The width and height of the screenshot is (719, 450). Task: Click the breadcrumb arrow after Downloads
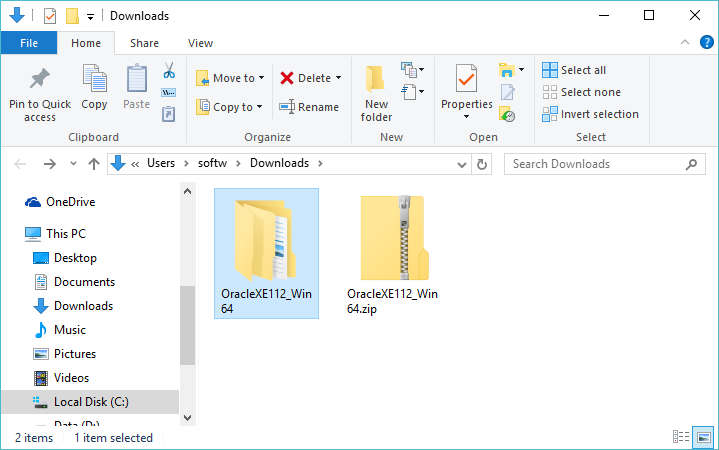coord(320,163)
